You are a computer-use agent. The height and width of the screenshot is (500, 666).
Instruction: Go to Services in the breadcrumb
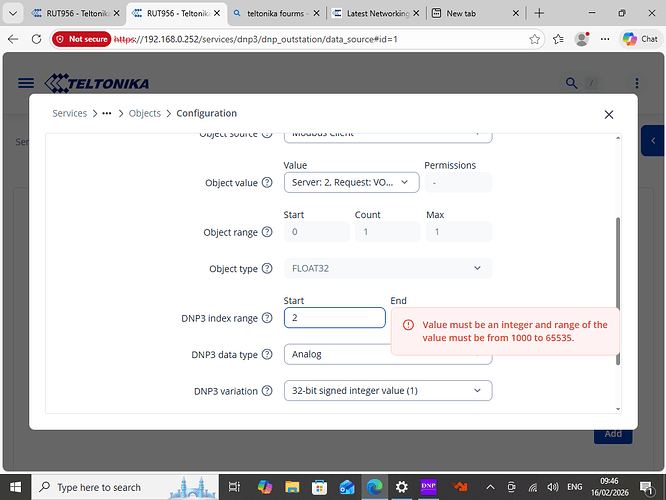click(x=70, y=114)
